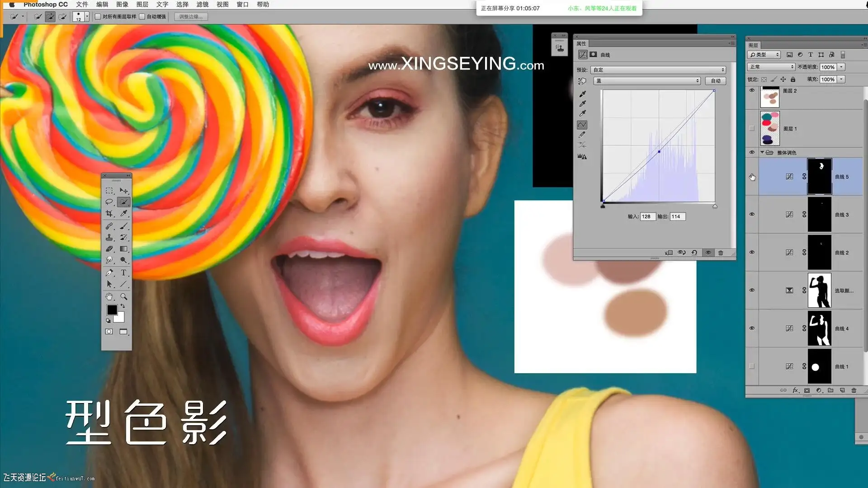Viewport: 868px width, 488px height.
Task: Open the curves preset dropdown
Action: pyautogui.click(x=658, y=70)
